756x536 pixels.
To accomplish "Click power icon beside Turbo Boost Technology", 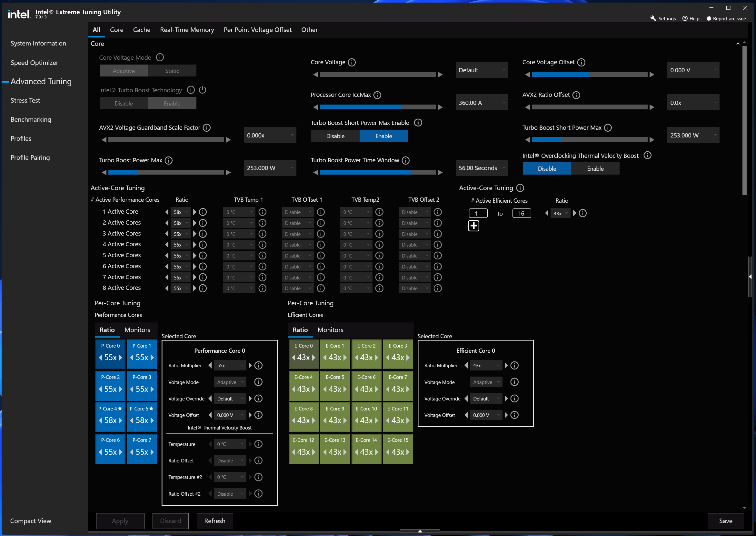I will tap(203, 90).
